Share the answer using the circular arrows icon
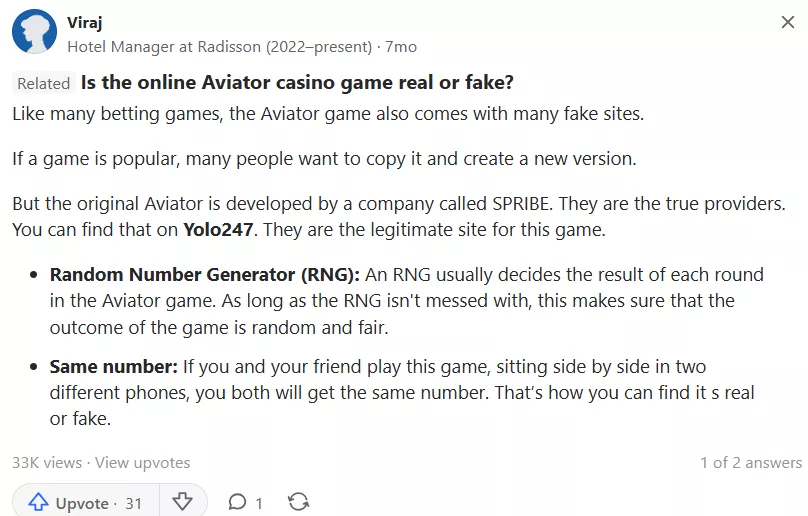This screenshot has height=516, width=808. (298, 502)
